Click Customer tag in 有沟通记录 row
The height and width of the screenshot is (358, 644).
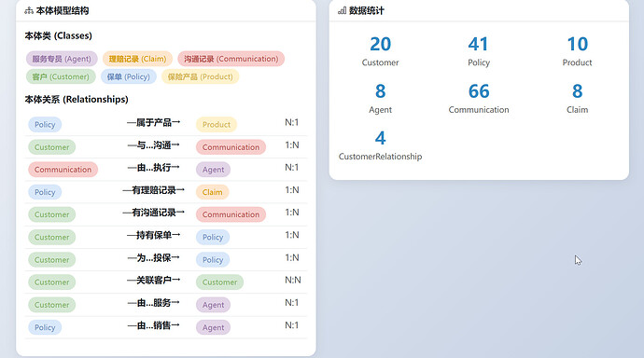[x=51, y=214]
